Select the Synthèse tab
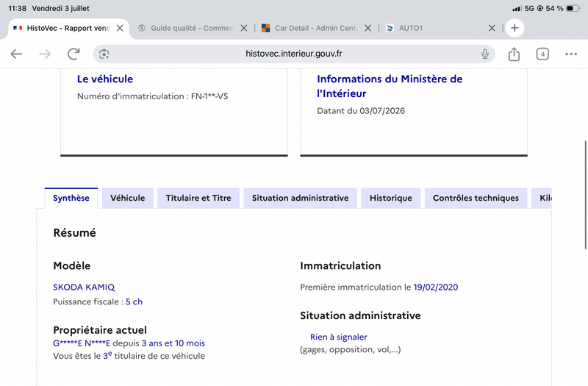The image size is (588, 386). [x=71, y=198]
